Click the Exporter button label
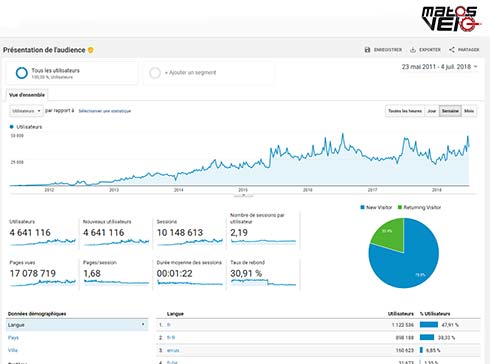 [430, 50]
